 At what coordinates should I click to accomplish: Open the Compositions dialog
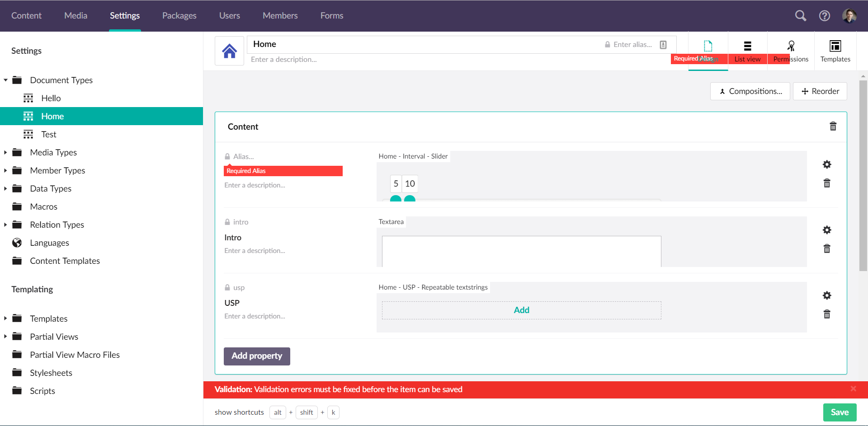point(750,91)
